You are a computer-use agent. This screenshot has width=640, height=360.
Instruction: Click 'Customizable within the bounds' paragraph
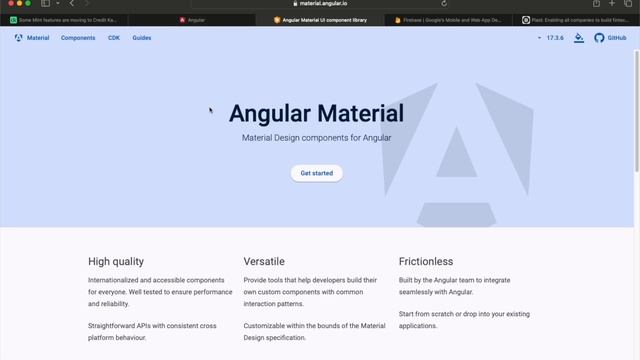tap(314, 332)
